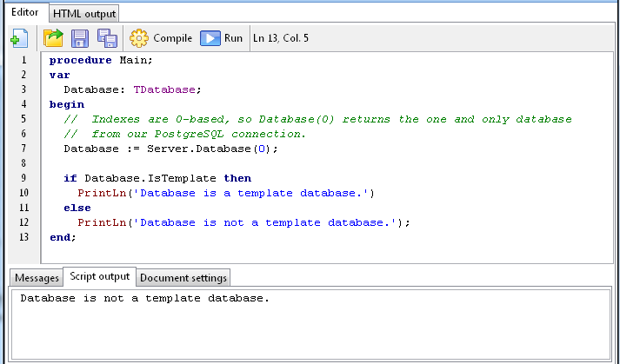Click the 'var' keyword
The image size is (620, 364).
pos(60,75)
